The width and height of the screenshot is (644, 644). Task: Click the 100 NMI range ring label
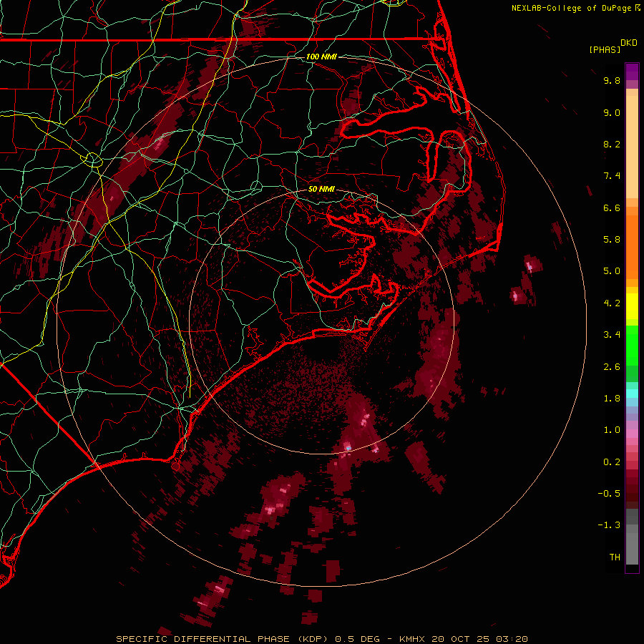click(321, 57)
